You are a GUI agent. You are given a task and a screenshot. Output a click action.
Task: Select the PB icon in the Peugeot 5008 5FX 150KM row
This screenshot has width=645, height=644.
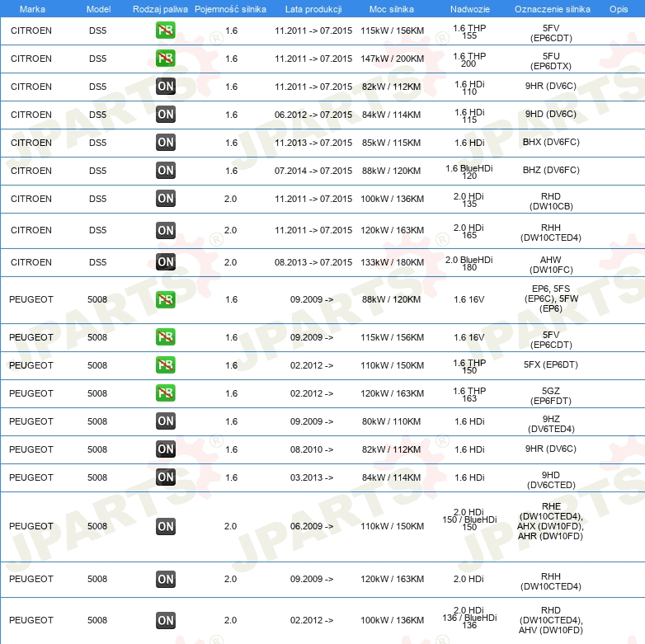click(x=166, y=365)
